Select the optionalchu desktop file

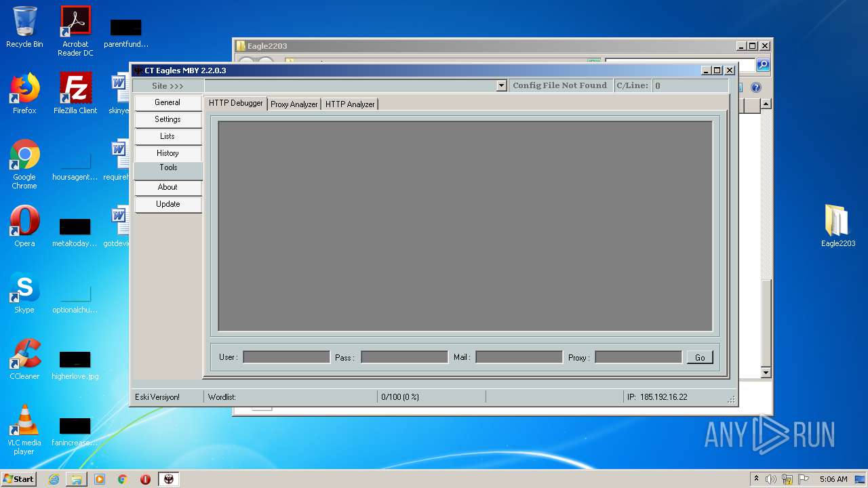pyautogui.click(x=75, y=298)
